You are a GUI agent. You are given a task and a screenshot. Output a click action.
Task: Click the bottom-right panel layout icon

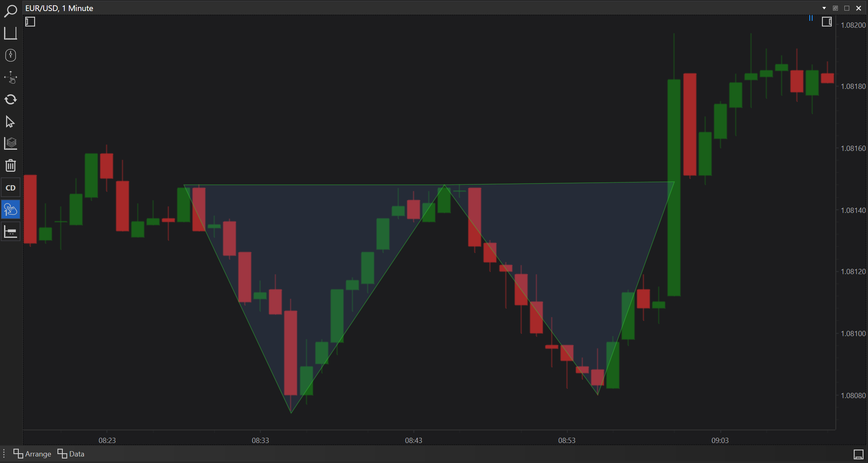tap(858, 454)
